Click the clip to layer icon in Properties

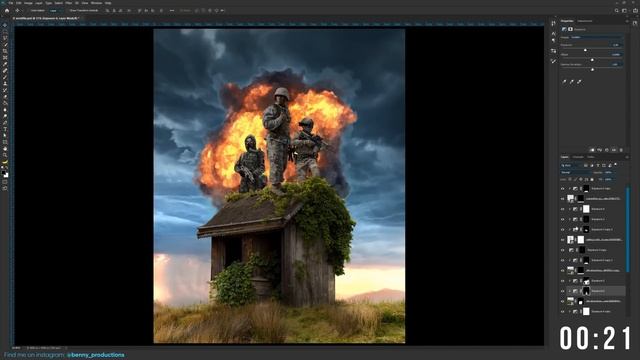[x=593, y=150]
